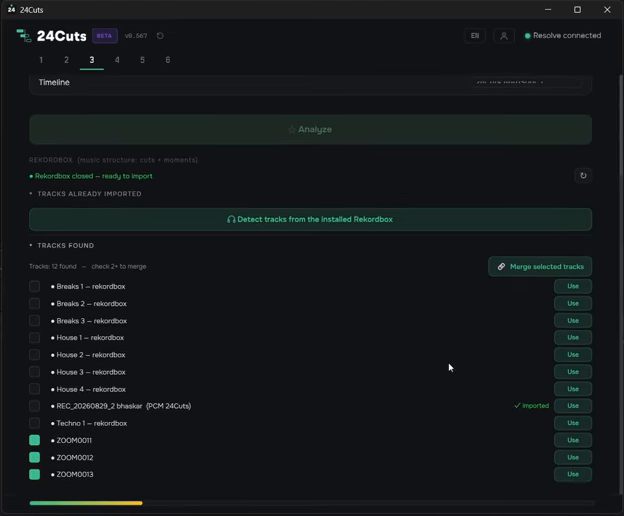Collapse the Tracks Found section
Screen dimensions: 624x516
click(x=62, y=245)
